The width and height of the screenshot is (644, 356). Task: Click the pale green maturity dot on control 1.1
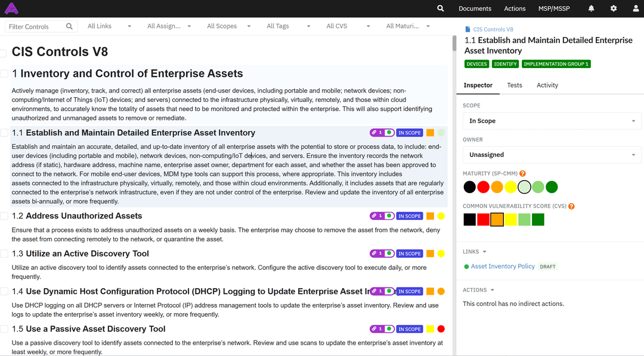441,132
